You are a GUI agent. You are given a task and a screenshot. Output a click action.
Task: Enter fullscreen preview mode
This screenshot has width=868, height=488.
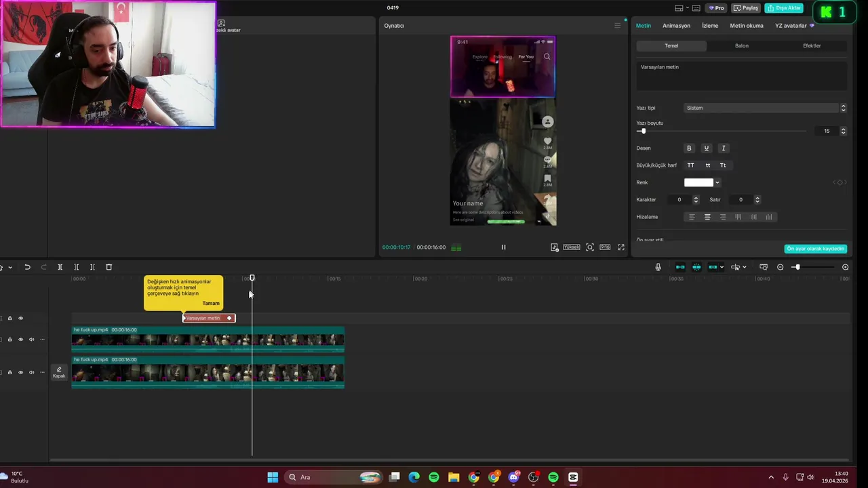tap(621, 247)
